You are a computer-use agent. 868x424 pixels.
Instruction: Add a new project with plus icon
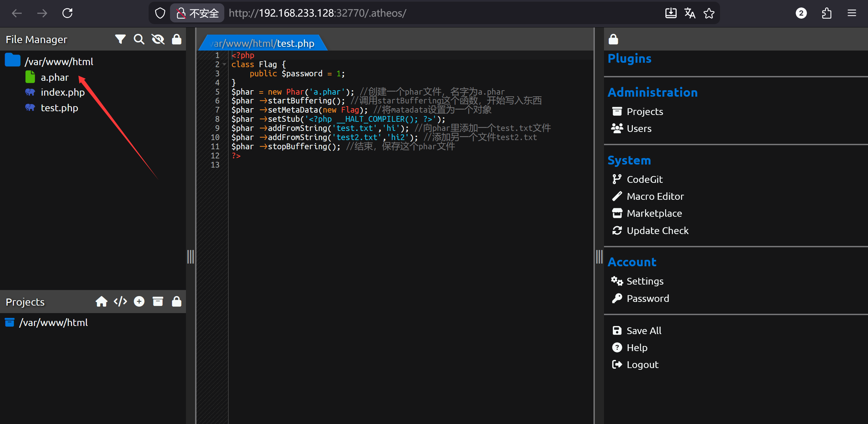[x=139, y=301]
